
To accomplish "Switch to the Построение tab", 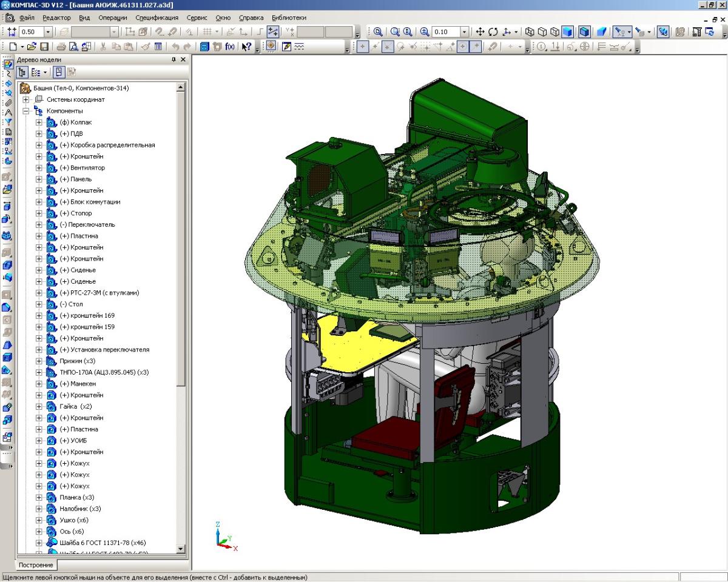I will 37,565.
